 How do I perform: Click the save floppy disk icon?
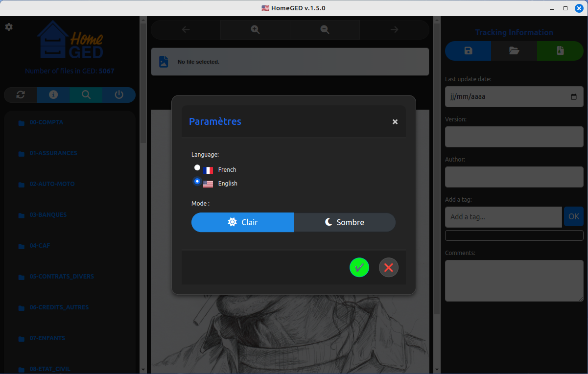coord(468,51)
